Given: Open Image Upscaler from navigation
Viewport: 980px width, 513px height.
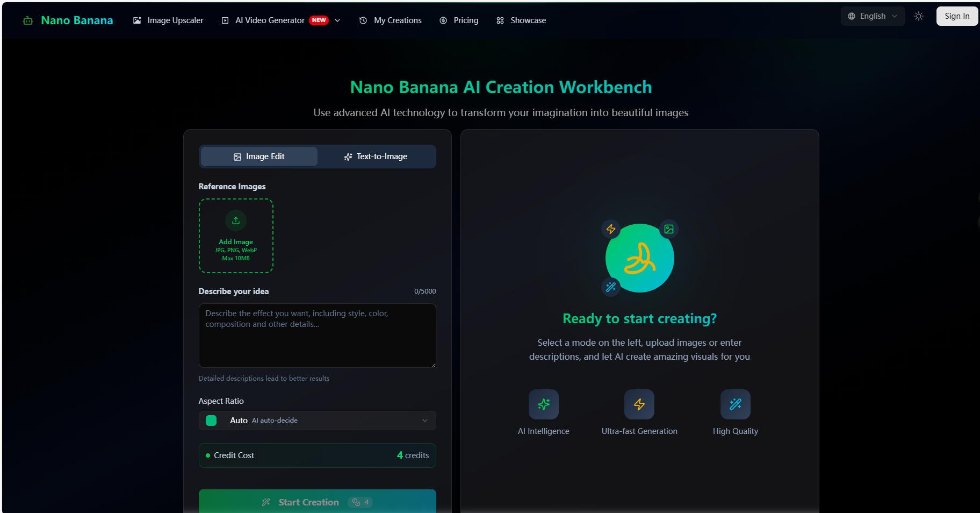Looking at the screenshot, I should (168, 20).
